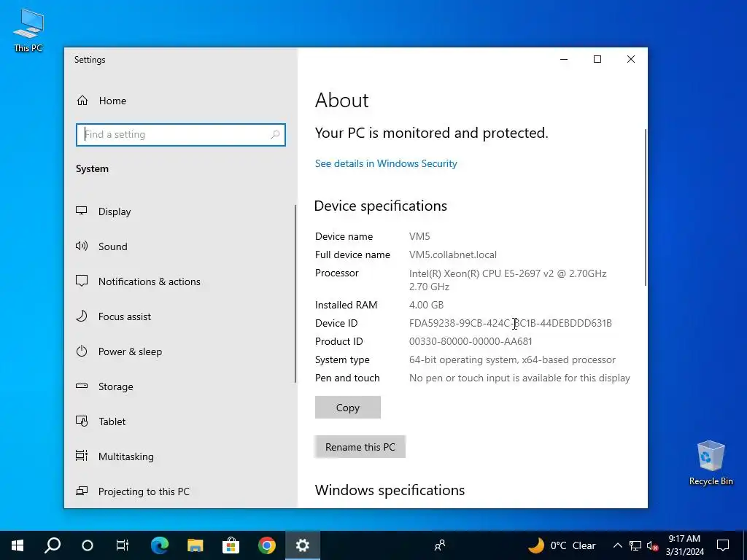Click the Copy button under device specifications
This screenshot has height=560, width=747.
[x=348, y=408]
